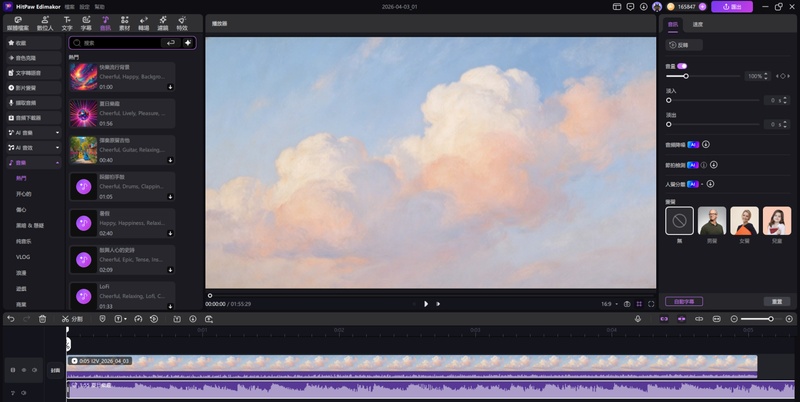The image size is (800, 402).
Task: Select the 無 no voice-change option
Action: (x=679, y=221)
